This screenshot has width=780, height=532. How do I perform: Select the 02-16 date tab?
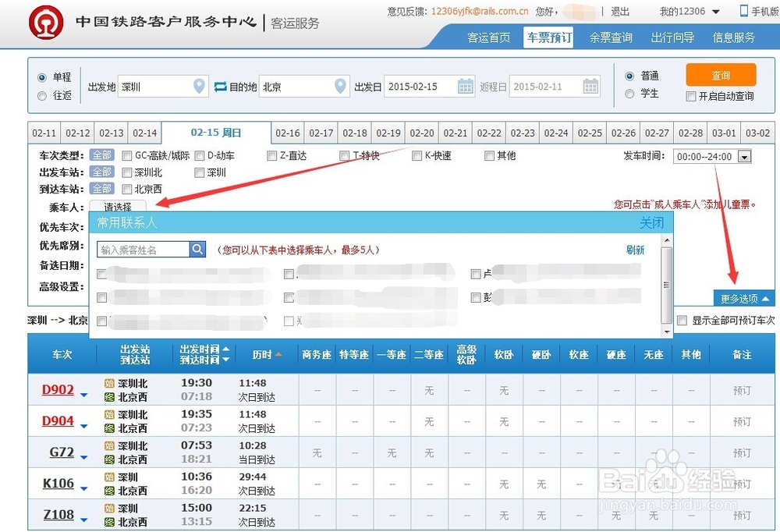click(x=287, y=133)
